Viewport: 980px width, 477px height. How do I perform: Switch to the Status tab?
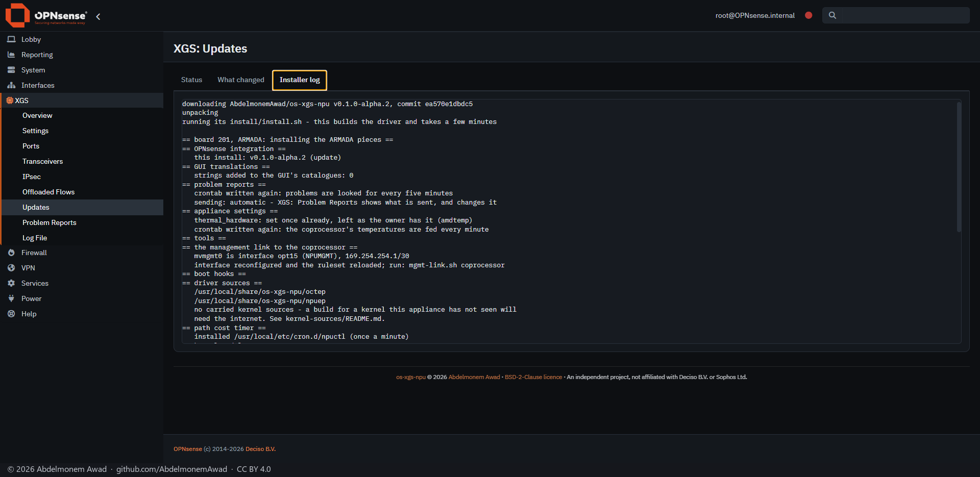pyautogui.click(x=191, y=80)
